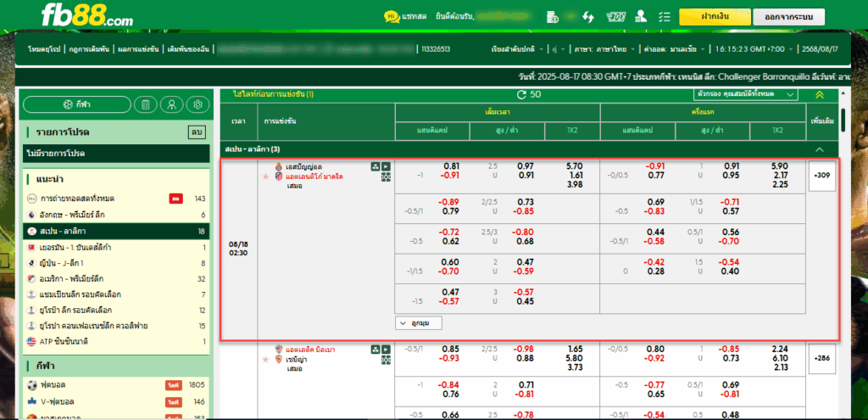The height and width of the screenshot is (420, 868).
Task: Play live stream for Athletic Bilbao match
Action: (x=386, y=349)
